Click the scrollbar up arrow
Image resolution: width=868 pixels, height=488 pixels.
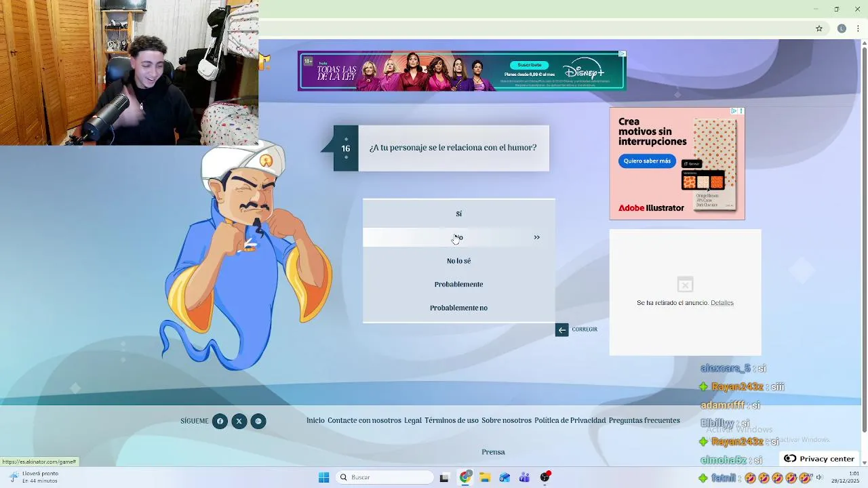pos(864,43)
